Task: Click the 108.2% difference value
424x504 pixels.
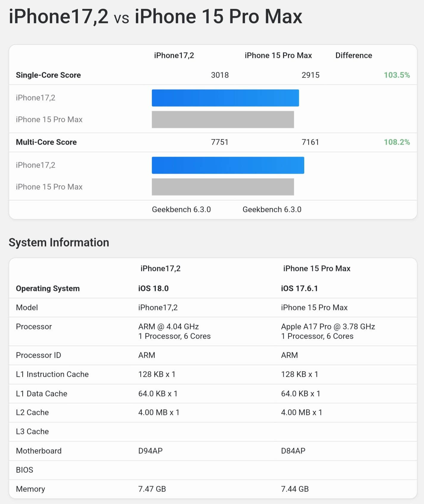Action: [397, 142]
